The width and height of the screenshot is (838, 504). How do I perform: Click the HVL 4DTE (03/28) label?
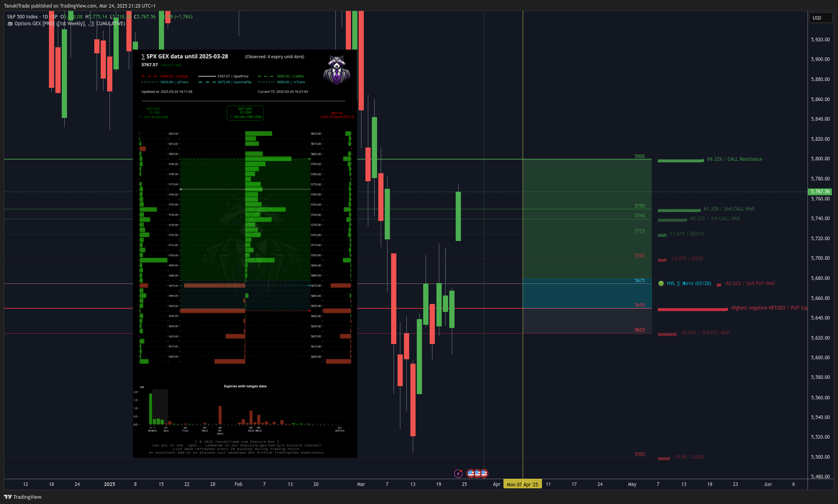689,283
